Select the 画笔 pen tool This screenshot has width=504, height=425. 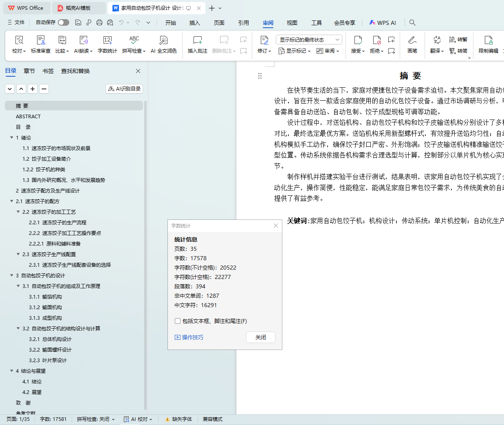point(412,40)
